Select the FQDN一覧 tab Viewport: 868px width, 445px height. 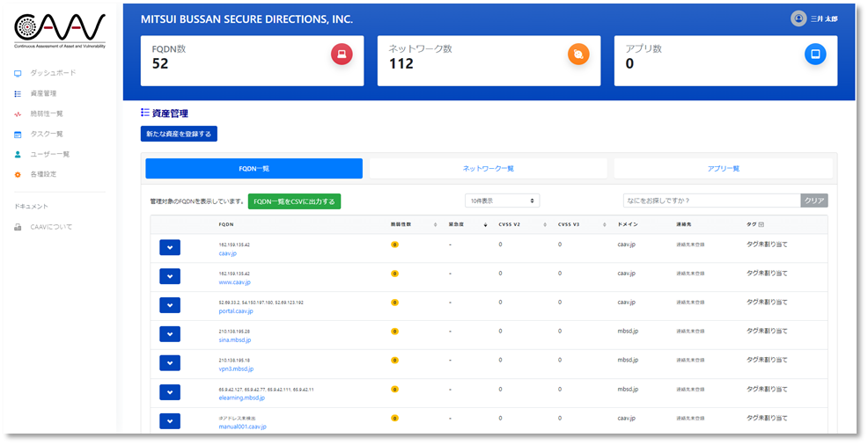[254, 169]
